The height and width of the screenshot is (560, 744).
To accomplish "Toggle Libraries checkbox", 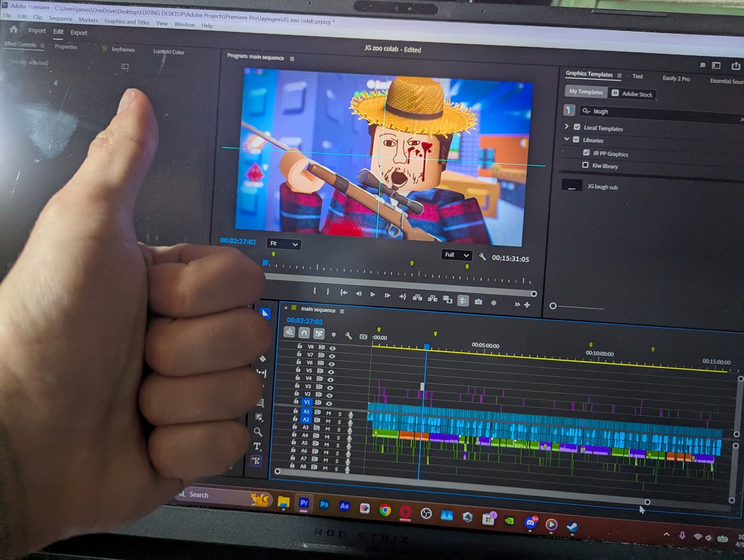I will point(577,139).
